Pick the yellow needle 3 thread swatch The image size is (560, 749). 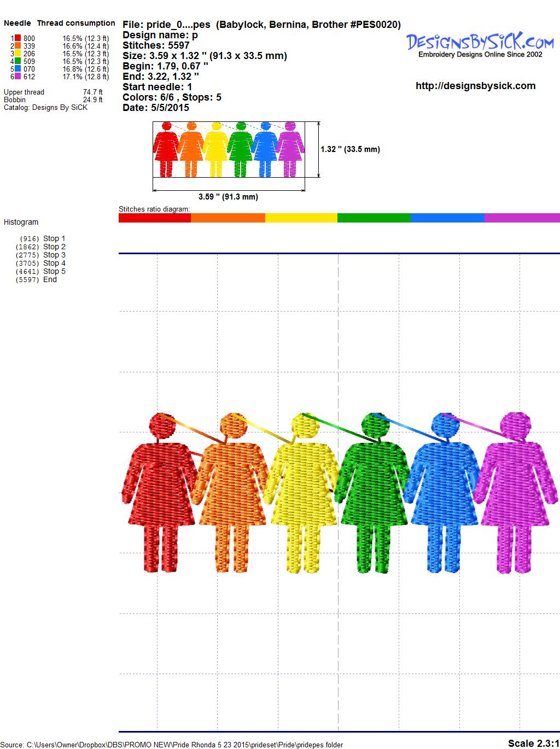pyautogui.click(x=18, y=54)
